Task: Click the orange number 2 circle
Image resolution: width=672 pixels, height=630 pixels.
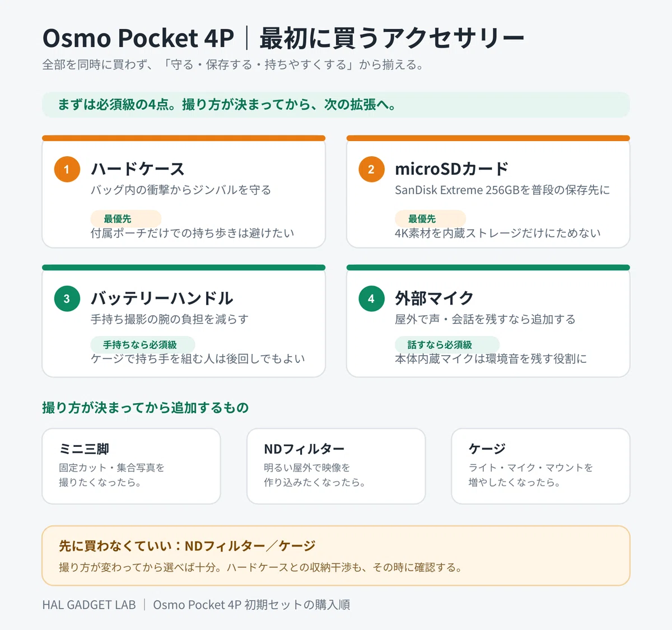Action: (371, 169)
